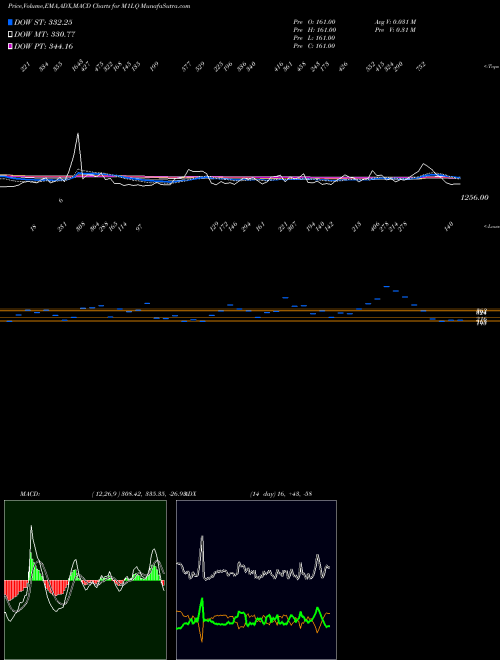The width and height of the screenshot is (500, 660).
Task: Click the chart title mentioning MunafaSutra.com
Action: click(99, 6)
